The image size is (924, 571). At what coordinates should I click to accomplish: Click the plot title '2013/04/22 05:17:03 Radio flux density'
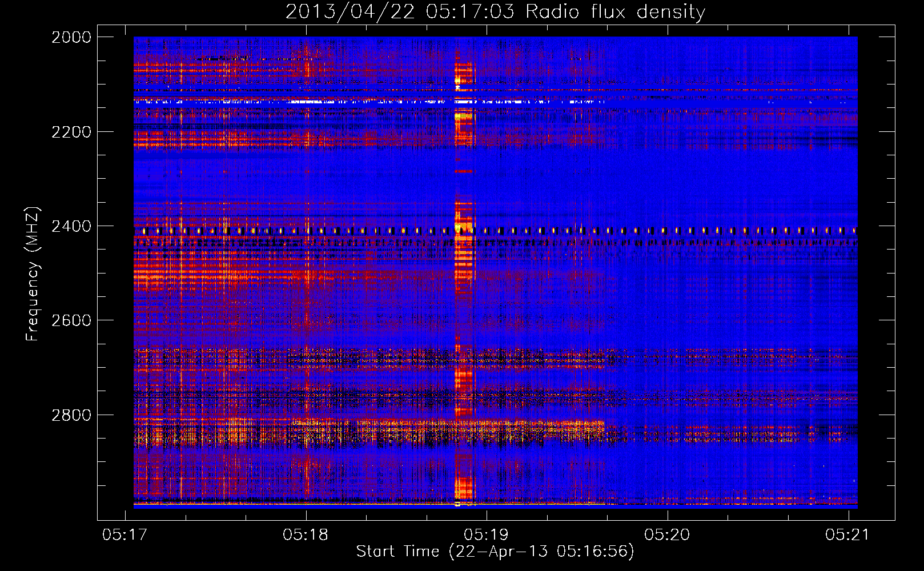click(495, 11)
